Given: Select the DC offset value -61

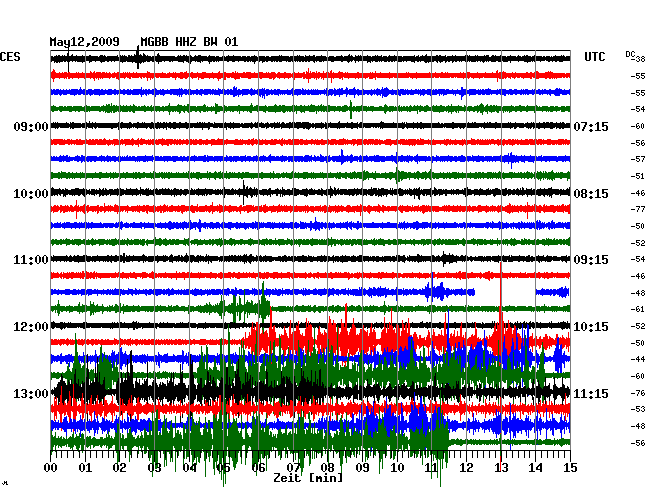Looking at the screenshot, I should (x=638, y=309).
